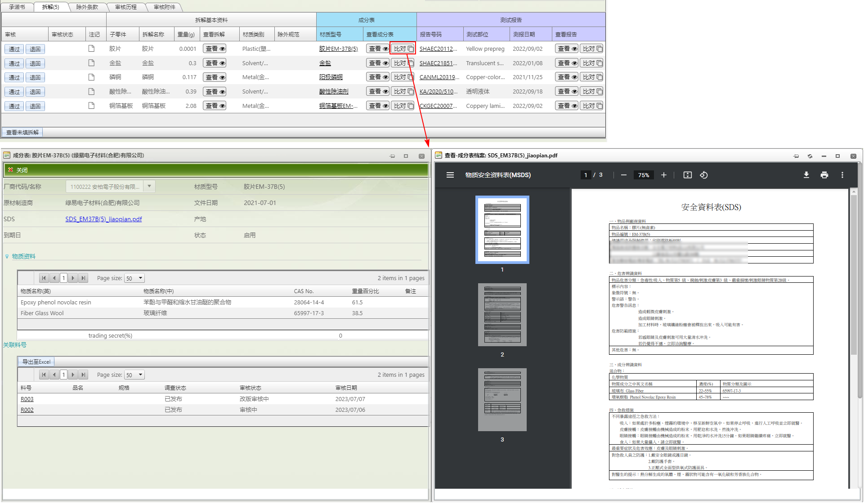
Task: Open the PDF viewer sidebar menu icon
Action: click(450, 175)
